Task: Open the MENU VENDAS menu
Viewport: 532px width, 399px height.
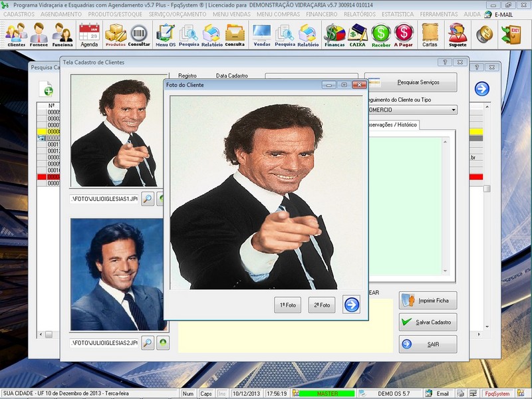Action: click(231, 14)
